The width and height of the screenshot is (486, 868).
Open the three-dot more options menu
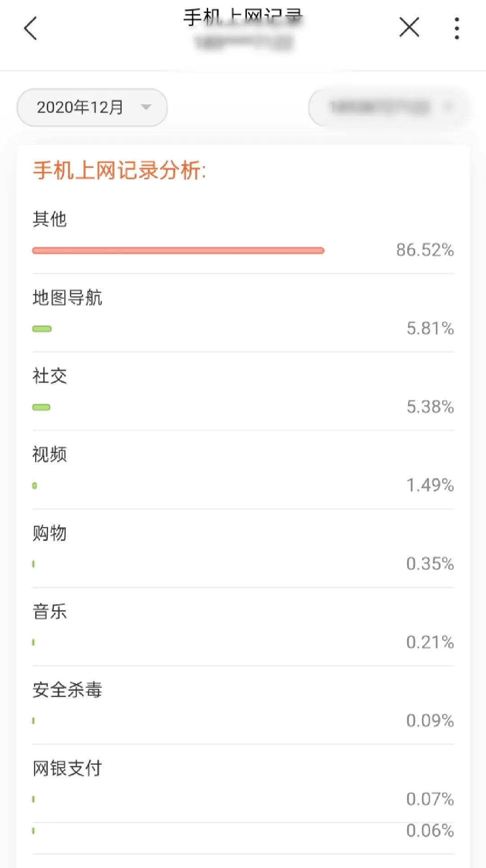click(457, 27)
